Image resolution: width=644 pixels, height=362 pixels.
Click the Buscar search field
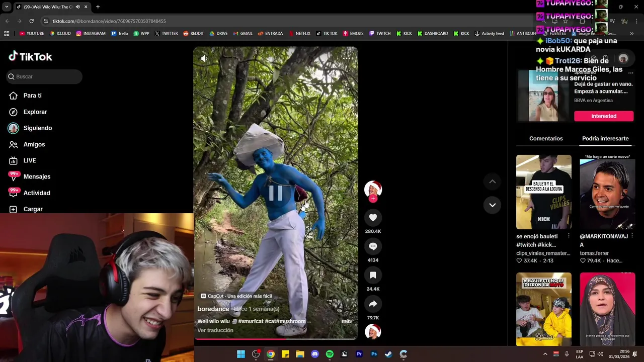tap(44, 76)
